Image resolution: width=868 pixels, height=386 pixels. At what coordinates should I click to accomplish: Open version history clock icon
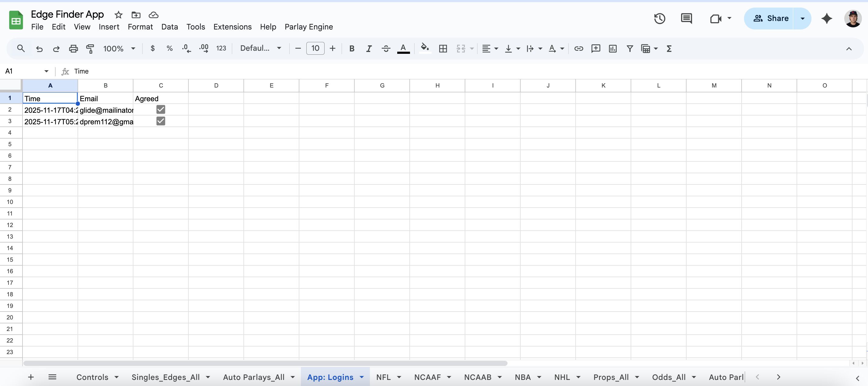(x=660, y=19)
